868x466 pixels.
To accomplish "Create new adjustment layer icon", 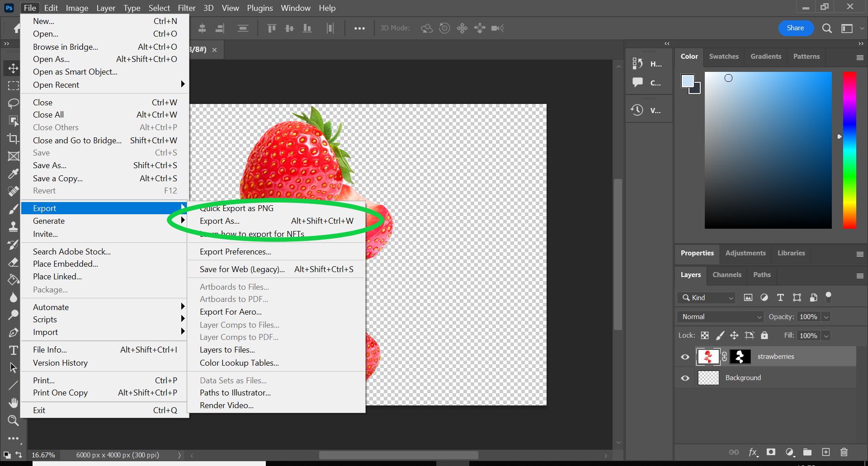I will (789, 452).
